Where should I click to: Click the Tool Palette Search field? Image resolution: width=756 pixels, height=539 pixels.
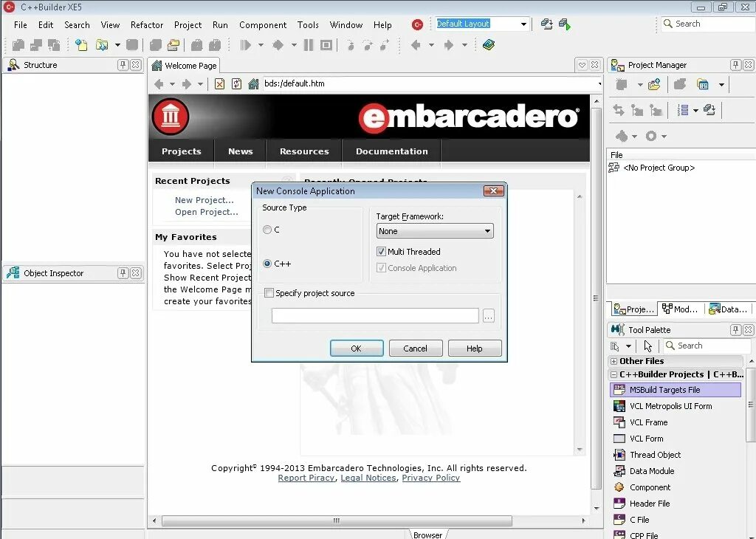[707, 346]
